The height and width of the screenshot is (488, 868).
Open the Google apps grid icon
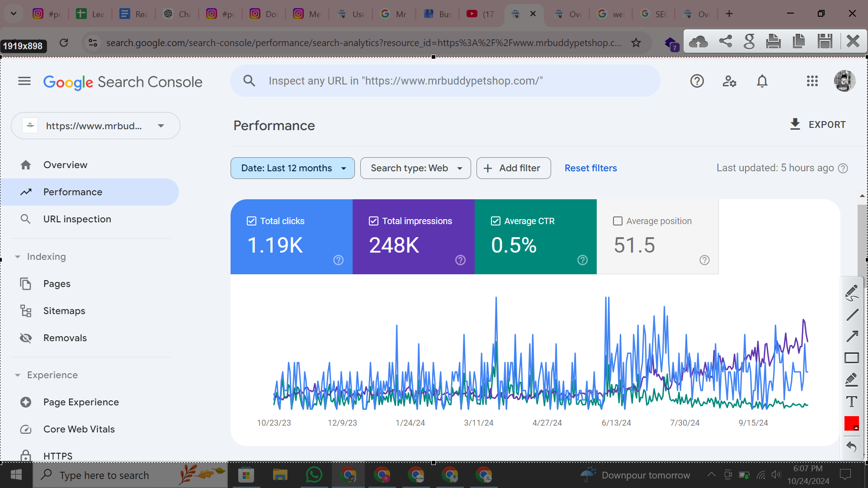point(812,81)
